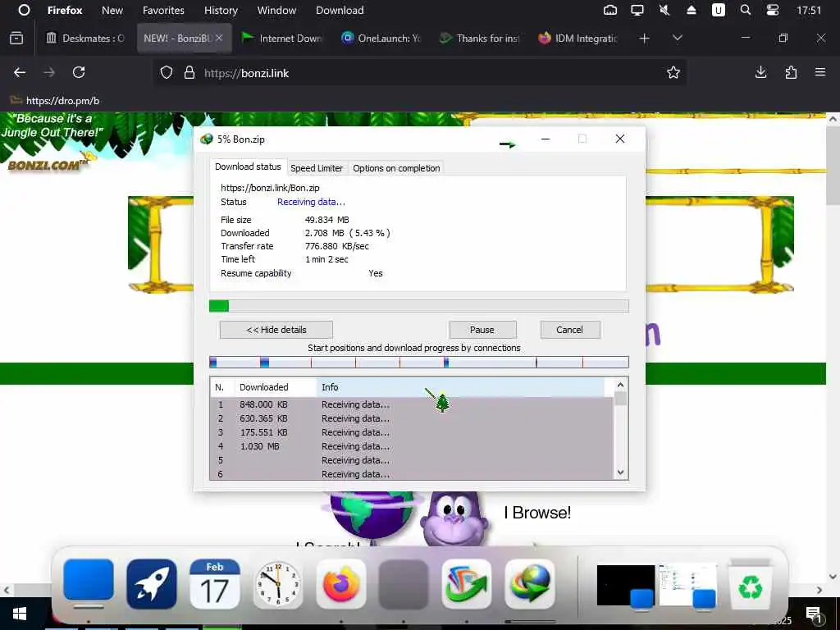The width and height of the screenshot is (840, 630).
Task: Open the recycle bin in the dock
Action: click(x=751, y=585)
